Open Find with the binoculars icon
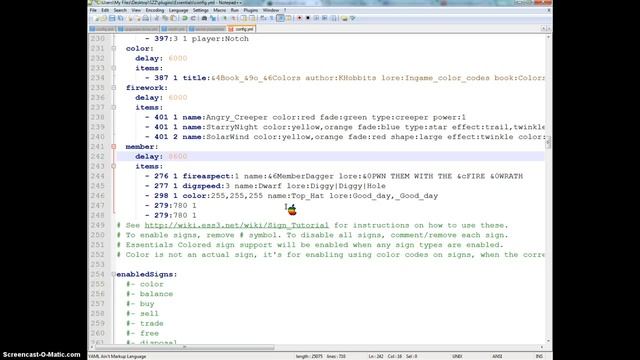 click(x=204, y=18)
